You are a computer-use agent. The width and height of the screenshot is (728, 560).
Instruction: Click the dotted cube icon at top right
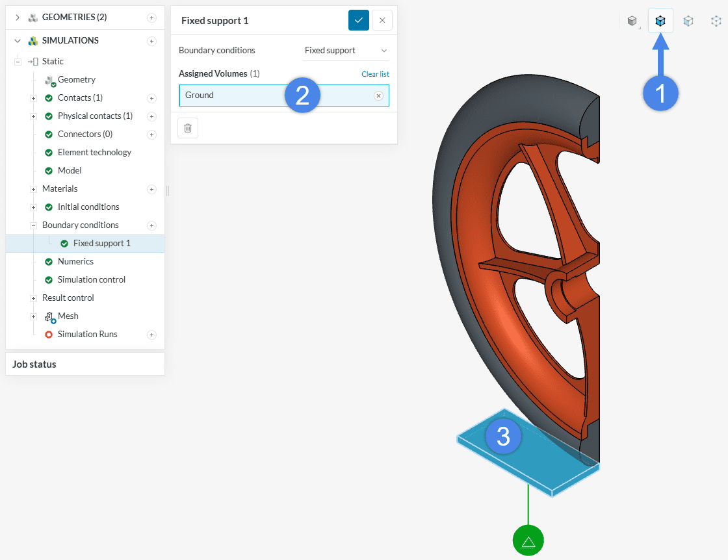click(x=716, y=21)
